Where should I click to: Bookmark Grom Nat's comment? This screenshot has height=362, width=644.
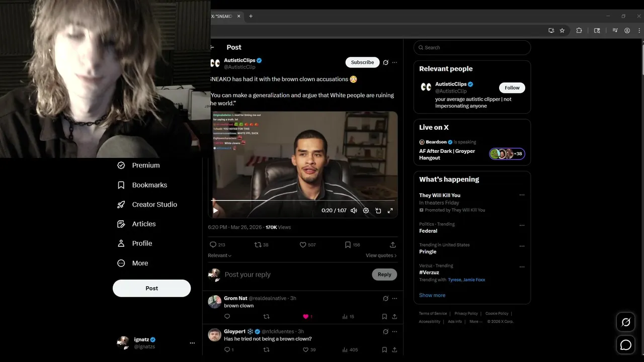point(384,317)
